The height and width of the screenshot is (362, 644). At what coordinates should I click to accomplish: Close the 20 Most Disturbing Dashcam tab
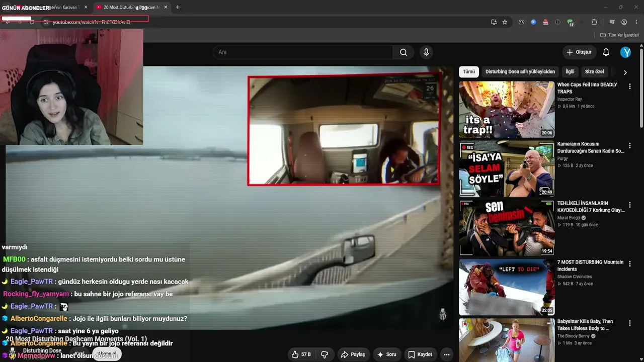(166, 7)
